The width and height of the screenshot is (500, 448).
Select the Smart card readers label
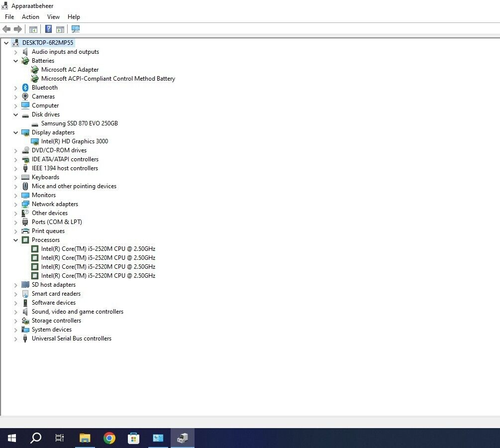click(56, 294)
